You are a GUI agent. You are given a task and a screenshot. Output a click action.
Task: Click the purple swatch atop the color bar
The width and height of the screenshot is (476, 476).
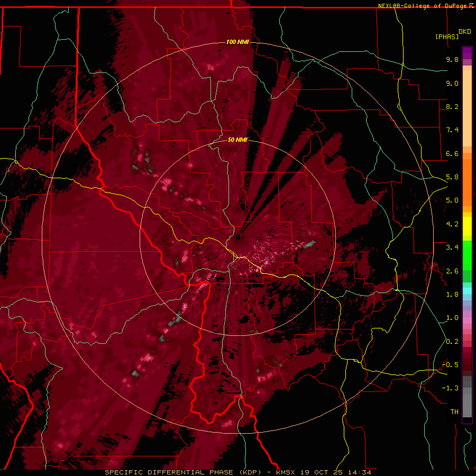[467, 53]
